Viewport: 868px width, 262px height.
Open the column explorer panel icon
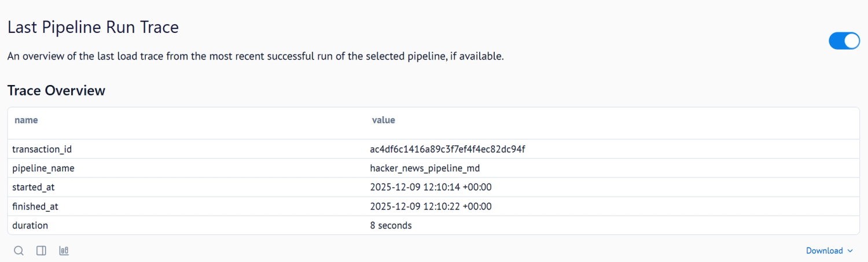click(41, 250)
